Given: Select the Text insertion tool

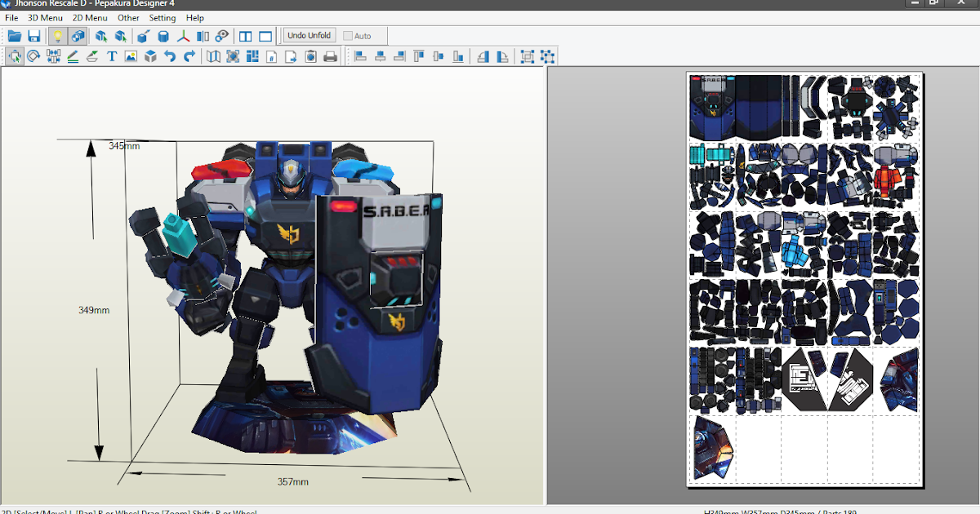Looking at the screenshot, I should tap(110, 57).
